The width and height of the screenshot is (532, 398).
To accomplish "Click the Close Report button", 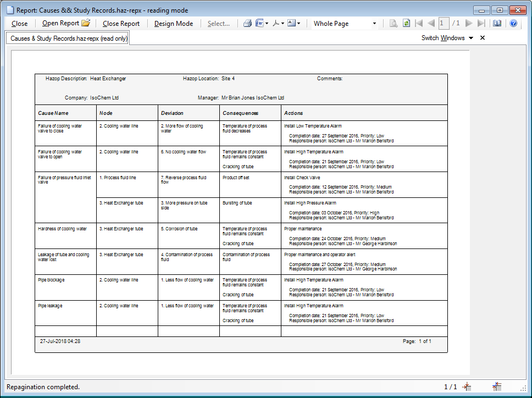I will 121,24.
